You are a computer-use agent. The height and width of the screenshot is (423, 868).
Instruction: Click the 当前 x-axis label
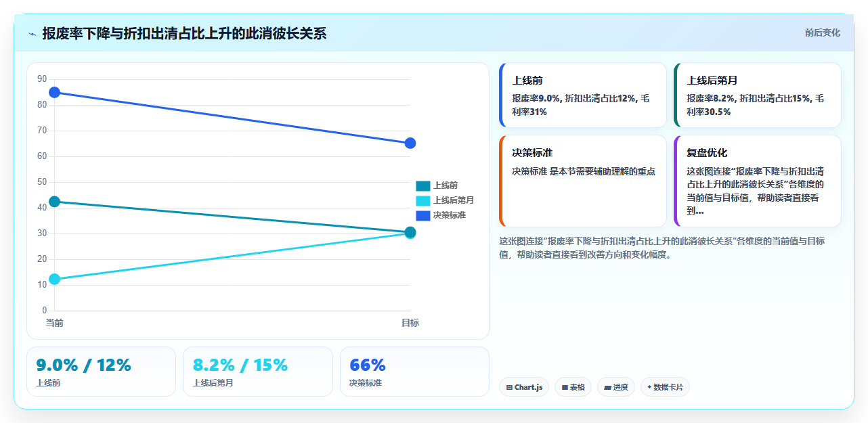point(55,323)
